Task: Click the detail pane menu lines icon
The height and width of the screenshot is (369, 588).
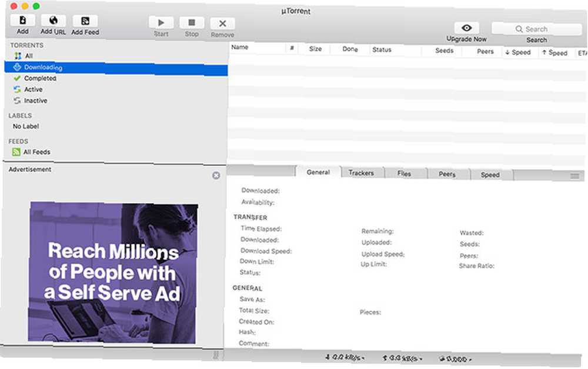Action: point(574,176)
